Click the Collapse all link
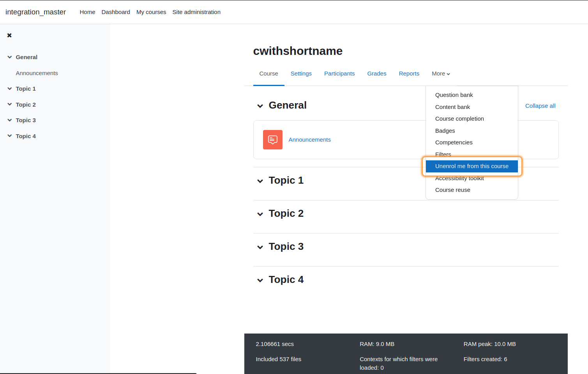The height and width of the screenshot is (374, 588). click(x=540, y=106)
